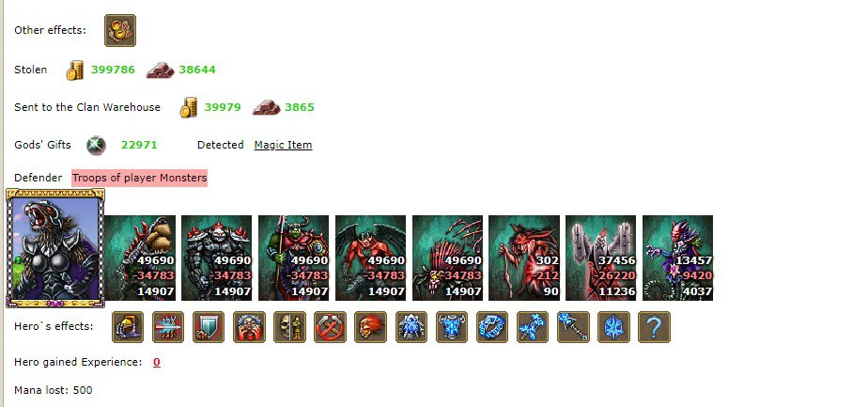
Task: Click the skull and golden soldier effect icon
Action: (289, 327)
